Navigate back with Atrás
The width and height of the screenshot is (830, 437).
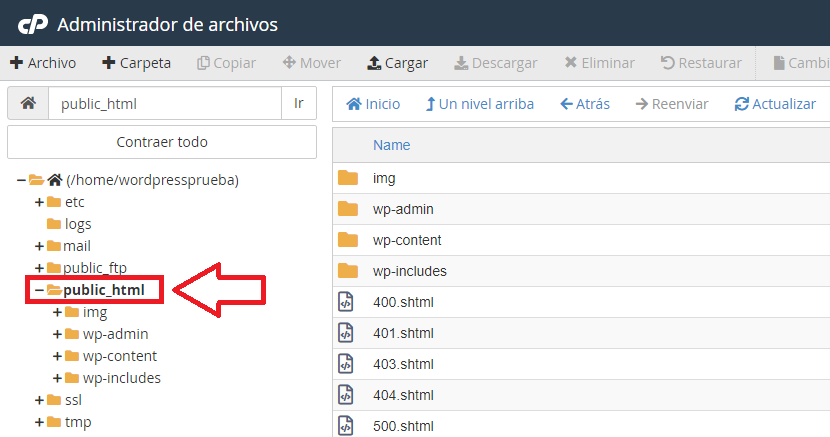pyautogui.click(x=585, y=104)
